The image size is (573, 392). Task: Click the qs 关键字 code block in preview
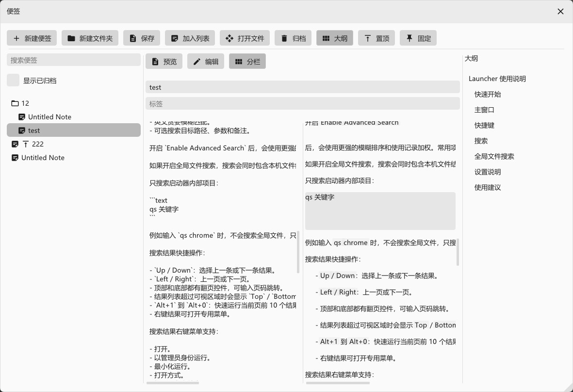[380, 211]
